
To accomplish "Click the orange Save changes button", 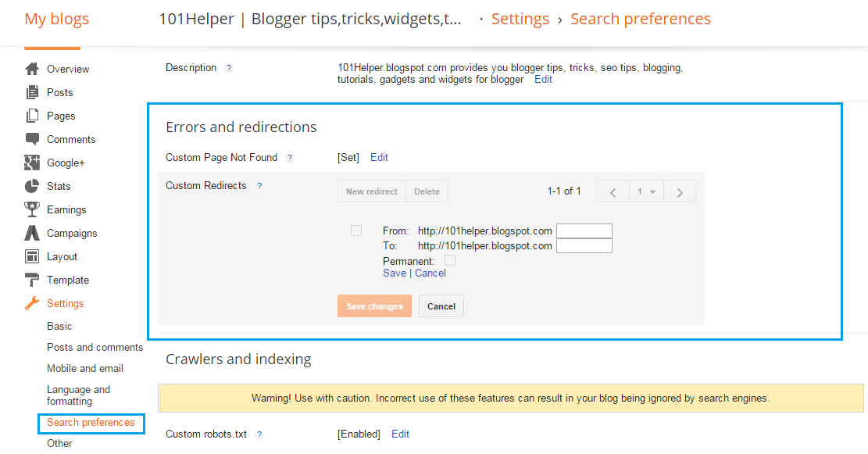I will [375, 306].
